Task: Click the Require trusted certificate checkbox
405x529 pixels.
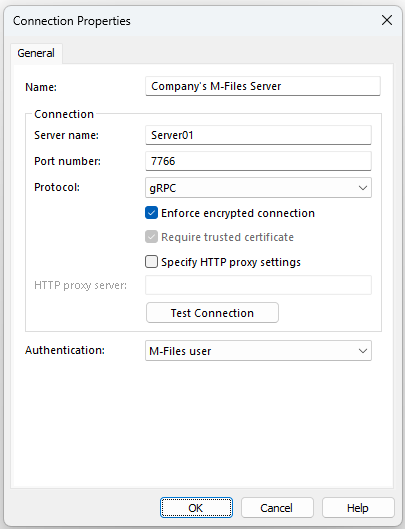Action: coord(152,237)
